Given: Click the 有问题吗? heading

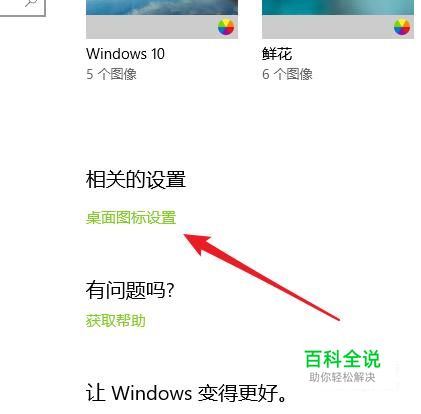Looking at the screenshot, I should 130,290.
